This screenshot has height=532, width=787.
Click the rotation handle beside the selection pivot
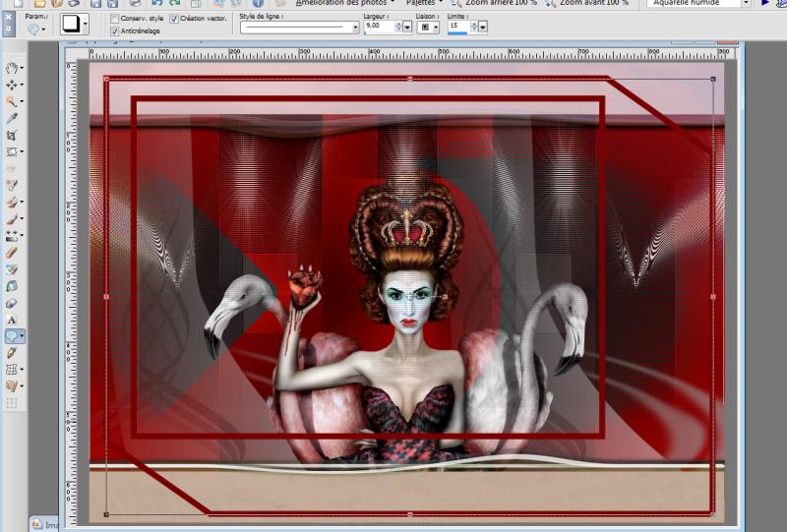tap(445, 297)
